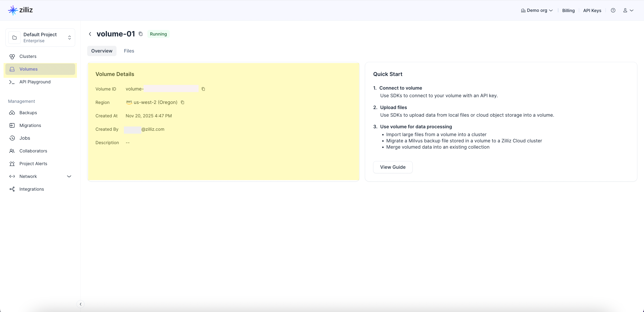Open the Jobs page

[x=25, y=138]
